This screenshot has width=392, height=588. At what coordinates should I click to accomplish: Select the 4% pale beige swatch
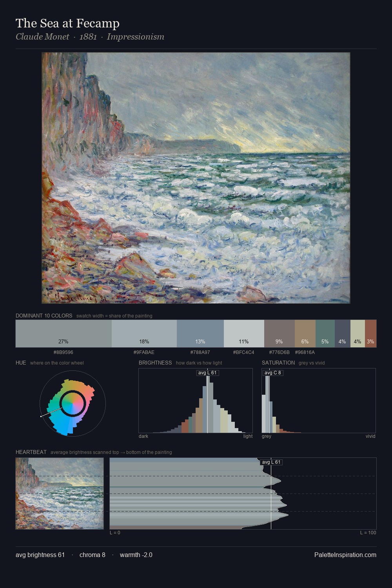coord(358,334)
